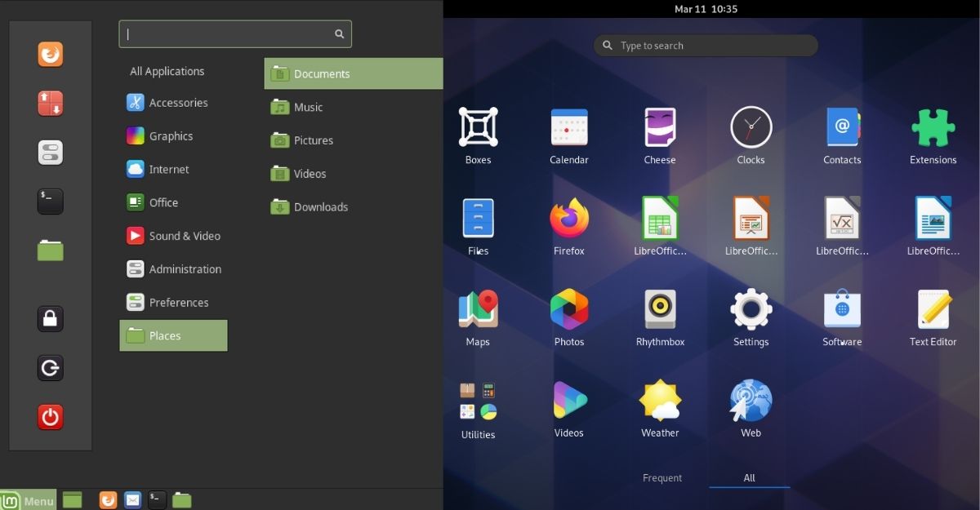Open LibreOffice Math formula icon

842,227
